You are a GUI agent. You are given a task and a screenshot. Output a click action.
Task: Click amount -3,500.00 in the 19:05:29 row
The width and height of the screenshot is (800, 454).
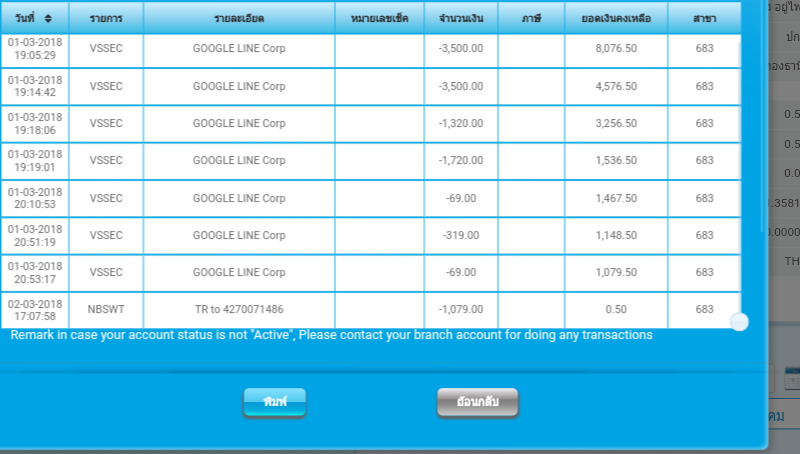click(461, 48)
